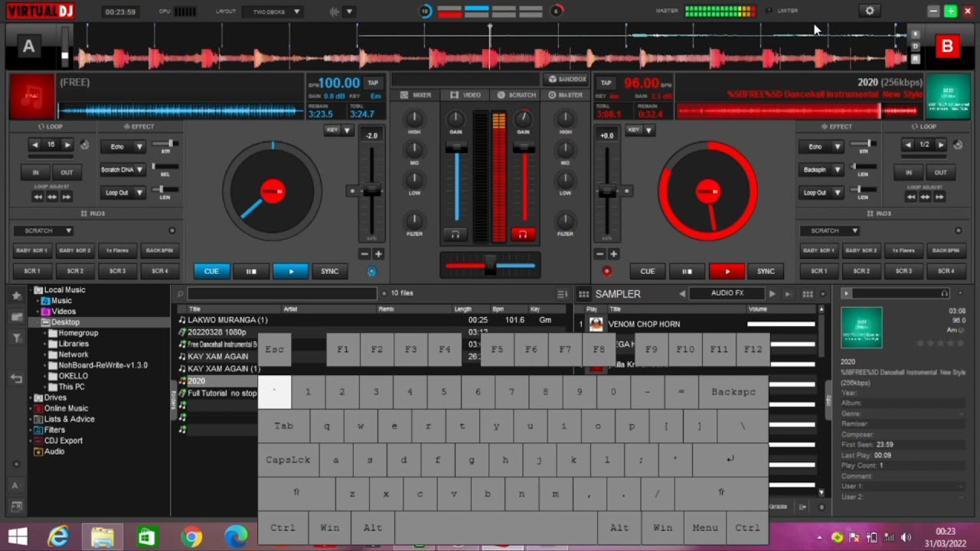The image size is (980, 551).
Task: Open Google Chrome from taskbar
Action: (191, 536)
